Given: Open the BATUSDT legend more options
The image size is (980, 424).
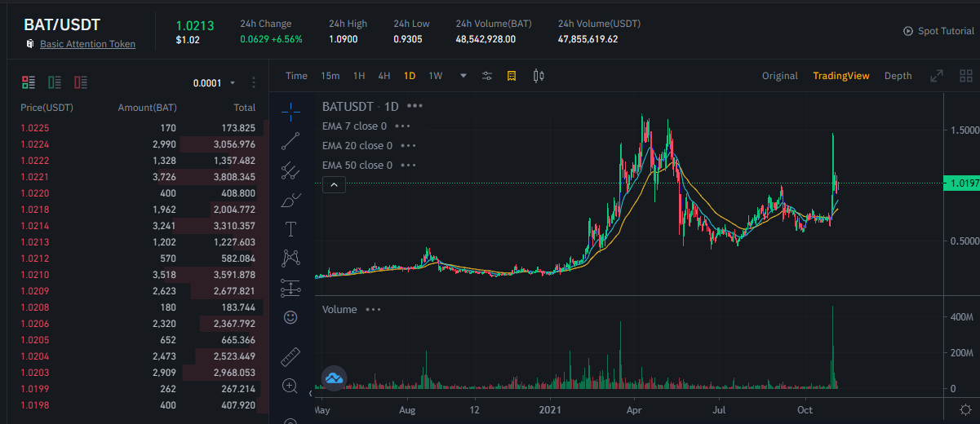Looking at the screenshot, I should [415, 107].
